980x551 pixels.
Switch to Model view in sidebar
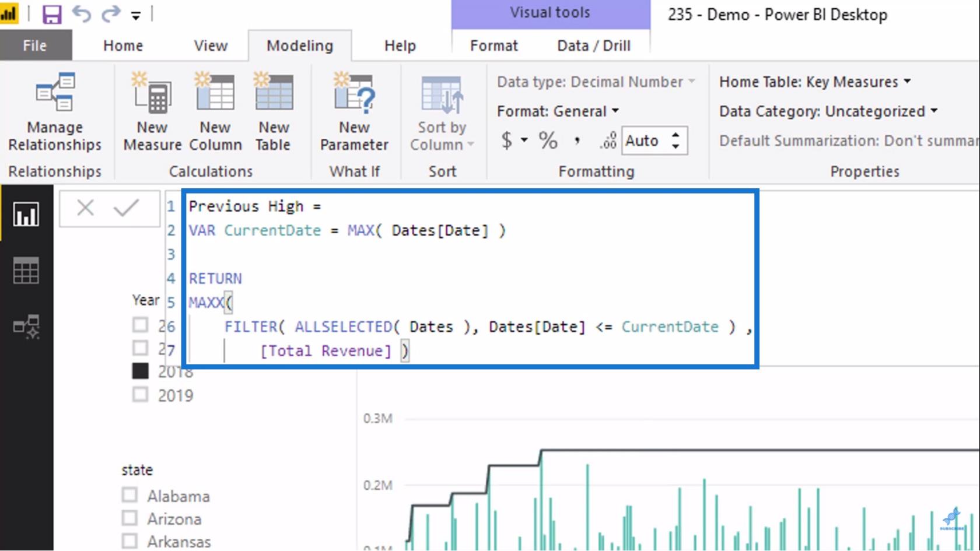pyautogui.click(x=26, y=327)
